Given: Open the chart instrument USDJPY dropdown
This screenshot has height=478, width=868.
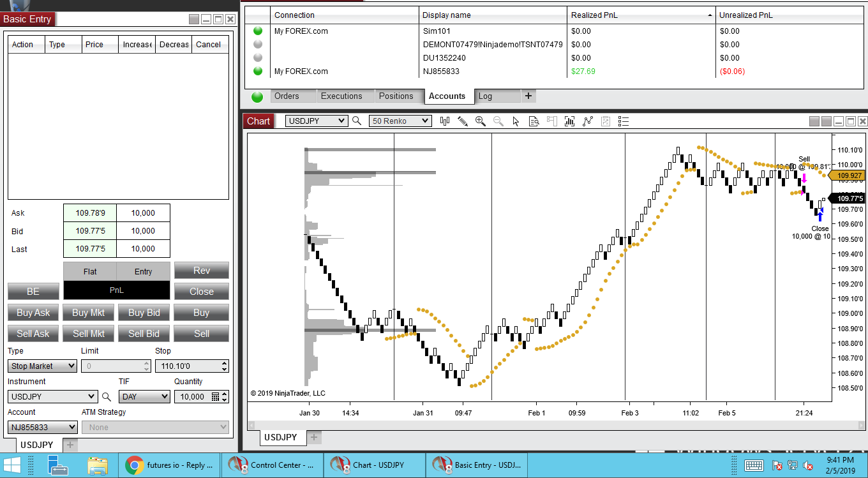Looking at the screenshot, I should [317, 121].
